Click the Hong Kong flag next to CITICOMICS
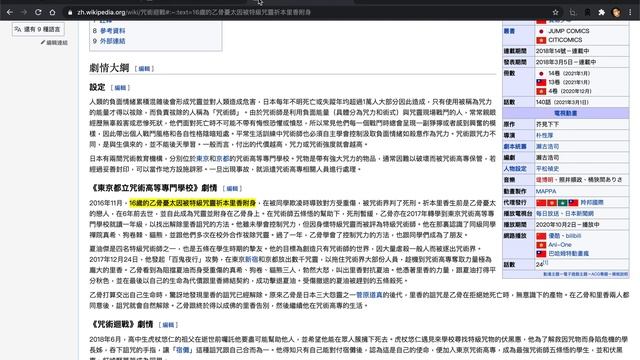The height and width of the screenshot is (360, 640). pos(541,40)
